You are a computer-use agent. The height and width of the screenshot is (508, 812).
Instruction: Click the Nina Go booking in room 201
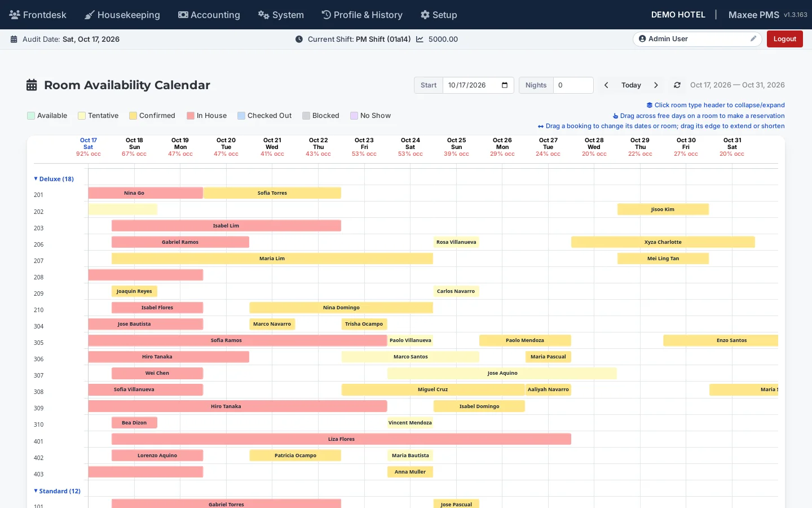145,193
